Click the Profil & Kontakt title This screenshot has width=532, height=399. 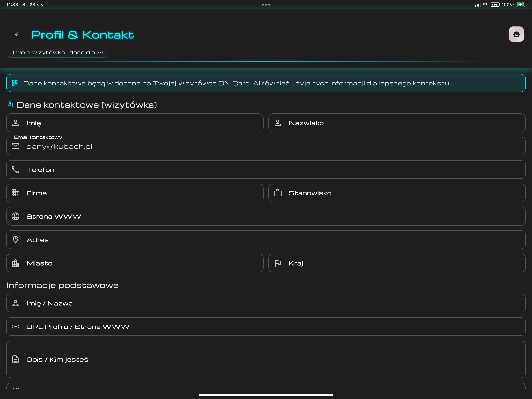pyautogui.click(x=83, y=35)
